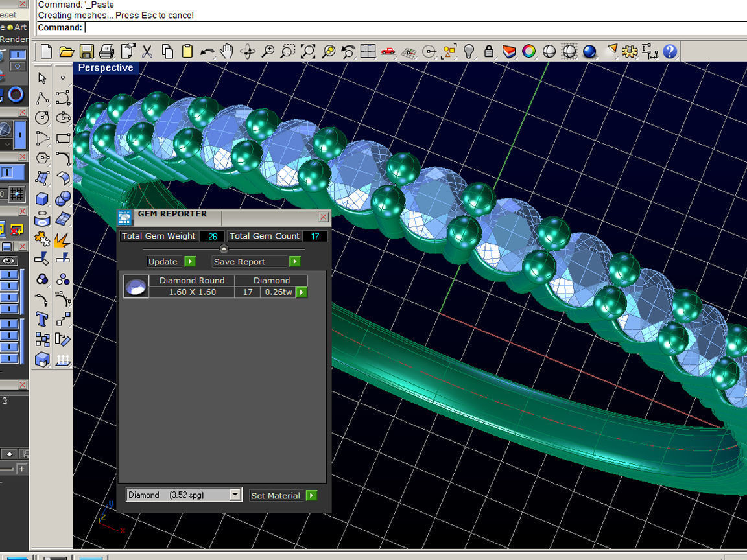The width and height of the screenshot is (747, 560).
Task: Select the Circle tool
Action: pos(42,117)
